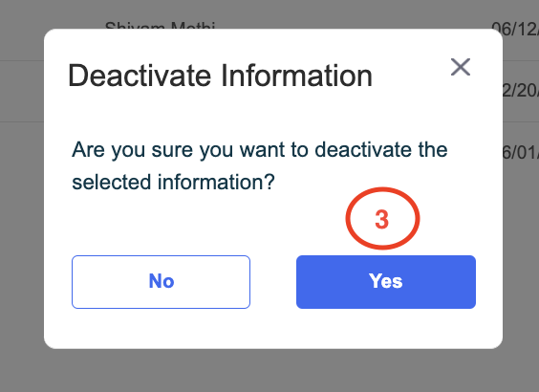Image resolution: width=539 pixels, height=392 pixels.
Task: Confirm deactivation with the Yes button
Action: pyautogui.click(x=386, y=282)
